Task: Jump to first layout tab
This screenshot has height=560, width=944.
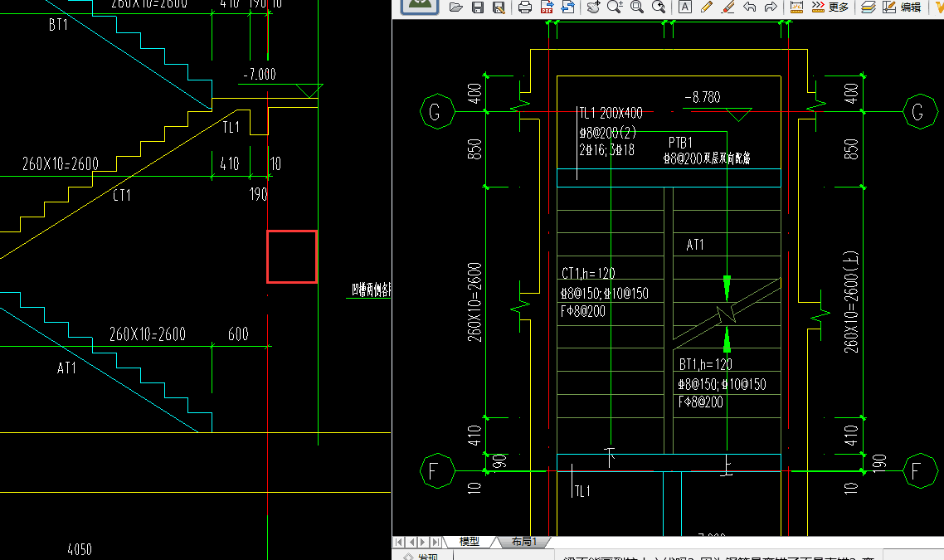Action: point(398,542)
